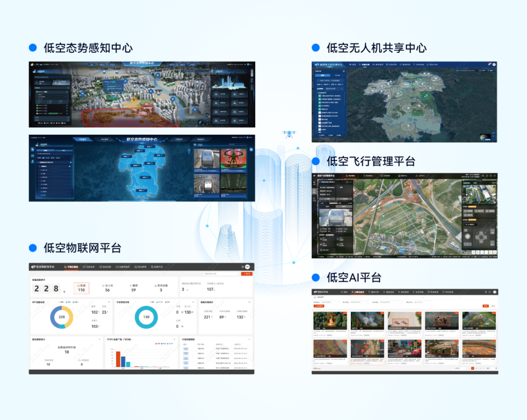Click the bell icon in the AI platform header
The image size is (527, 420).
[x=489, y=292]
